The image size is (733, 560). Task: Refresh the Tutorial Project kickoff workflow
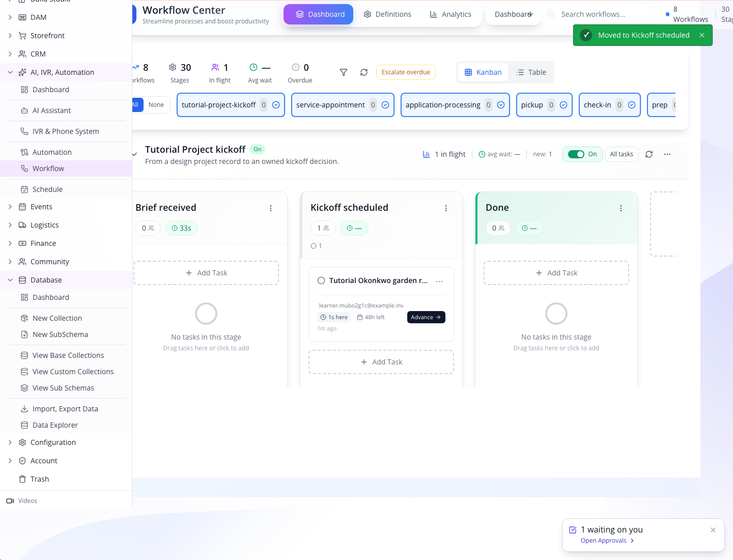point(649,154)
